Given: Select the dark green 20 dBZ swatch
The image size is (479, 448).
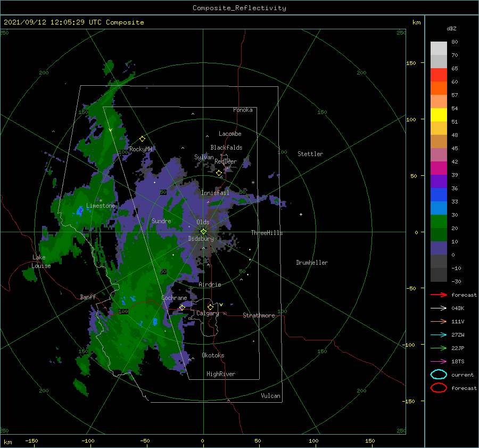Looking at the screenshot, I should click(x=439, y=235).
